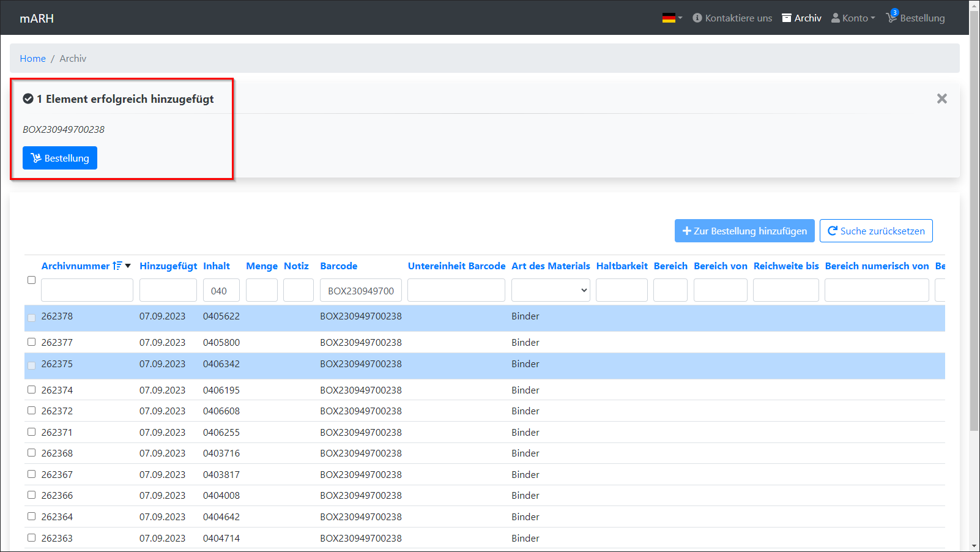
Task: Click the shopping cart icon with badge
Action: pyautogui.click(x=891, y=18)
